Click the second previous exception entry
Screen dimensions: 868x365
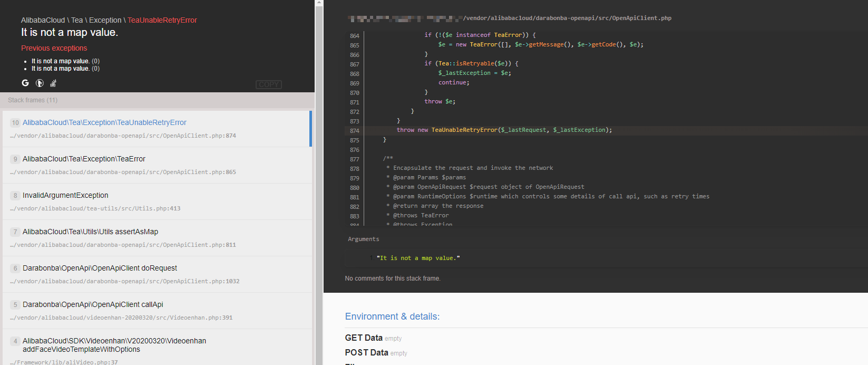point(65,69)
